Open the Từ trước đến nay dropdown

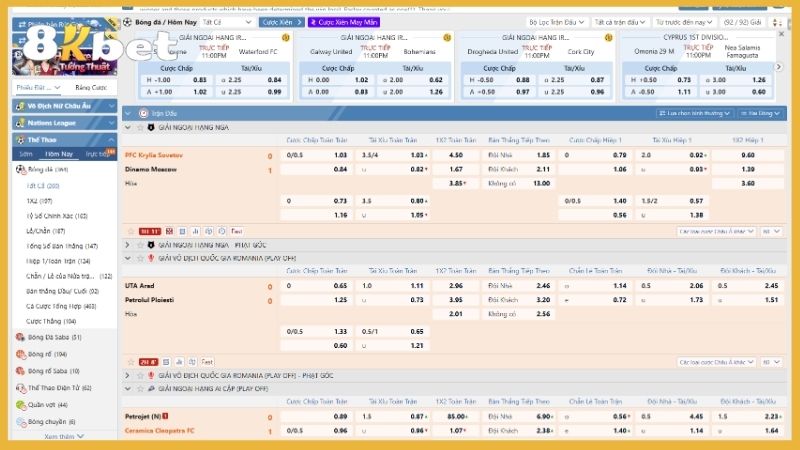pos(684,22)
